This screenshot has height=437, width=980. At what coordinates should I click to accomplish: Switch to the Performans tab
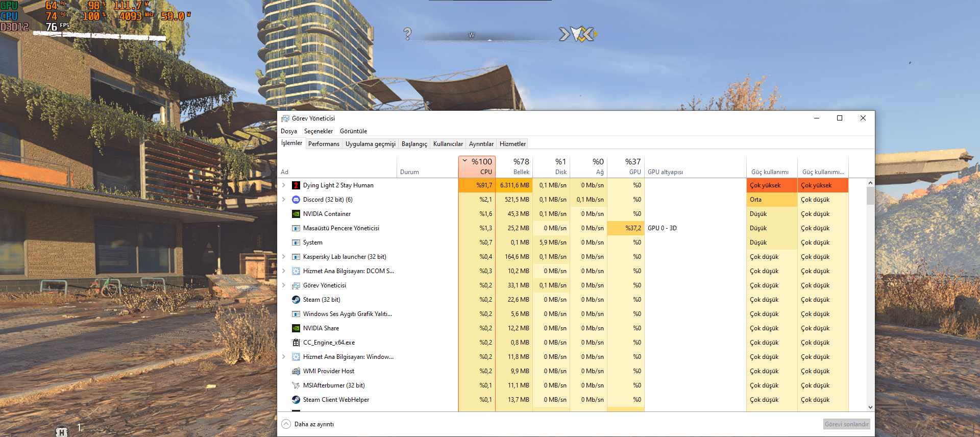pos(324,144)
